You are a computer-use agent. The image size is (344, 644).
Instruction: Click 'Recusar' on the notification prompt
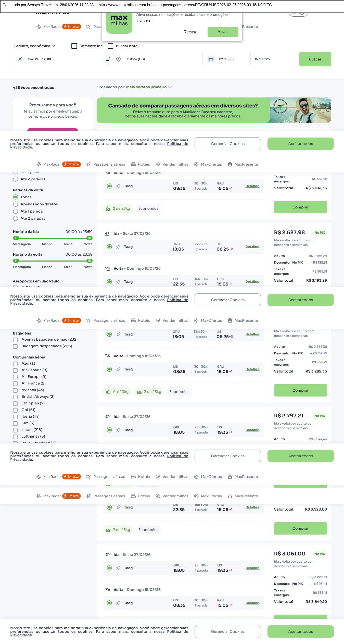coord(191,32)
